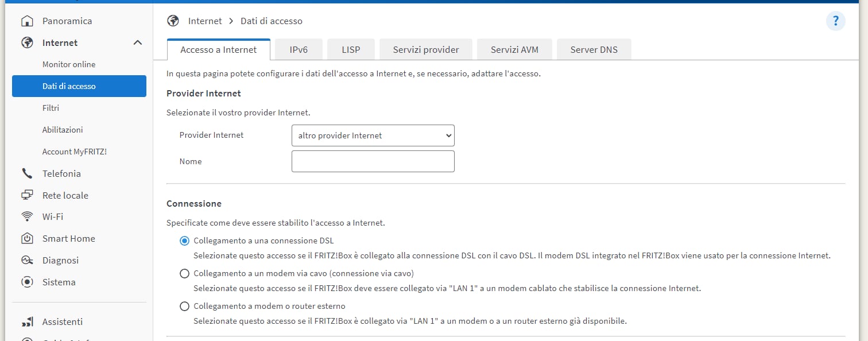Click the Panoramica house icon
This screenshot has width=868, height=341.
(27, 21)
